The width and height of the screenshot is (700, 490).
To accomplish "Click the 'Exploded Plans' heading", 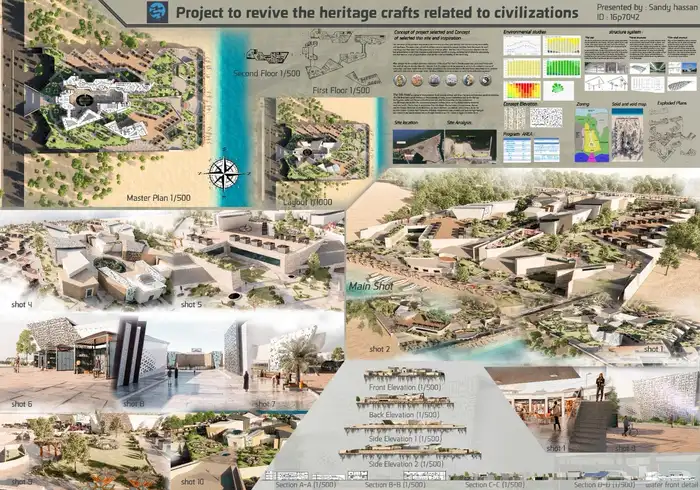I will pos(672,103).
